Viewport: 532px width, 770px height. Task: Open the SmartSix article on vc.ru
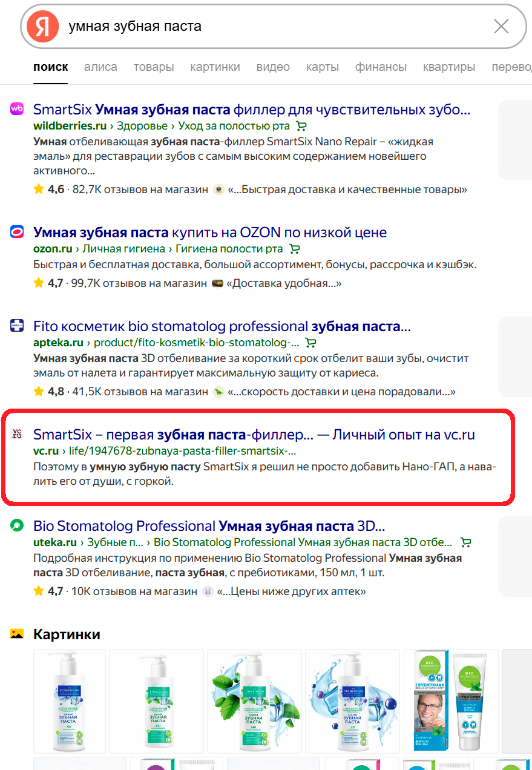[x=254, y=435]
